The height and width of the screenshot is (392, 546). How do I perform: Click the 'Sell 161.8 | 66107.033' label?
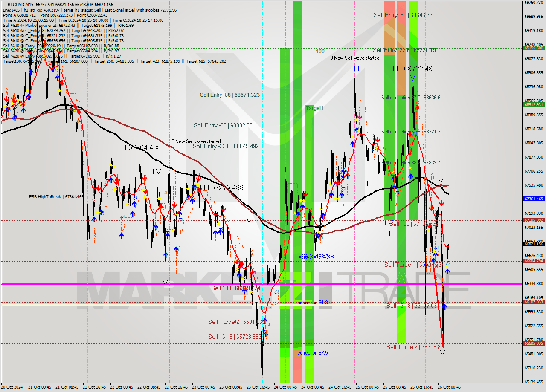point(412,306)
